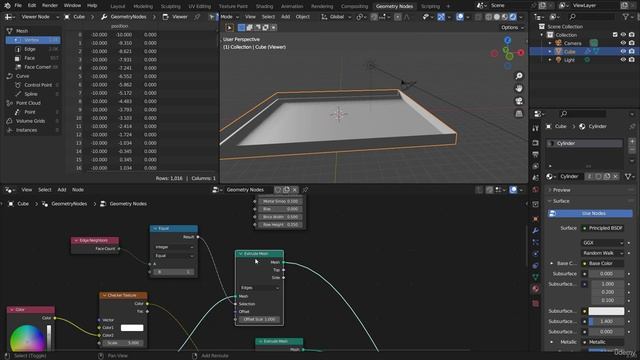This screenshot has width=640, height=360.
Task: Click the Cylinder material slot in list
Action: point(584,143)
